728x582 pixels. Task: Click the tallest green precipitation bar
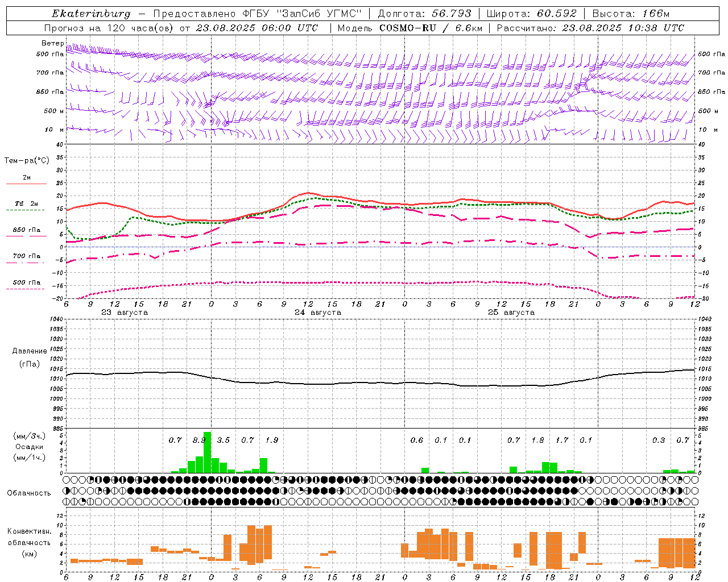point(207,452)
